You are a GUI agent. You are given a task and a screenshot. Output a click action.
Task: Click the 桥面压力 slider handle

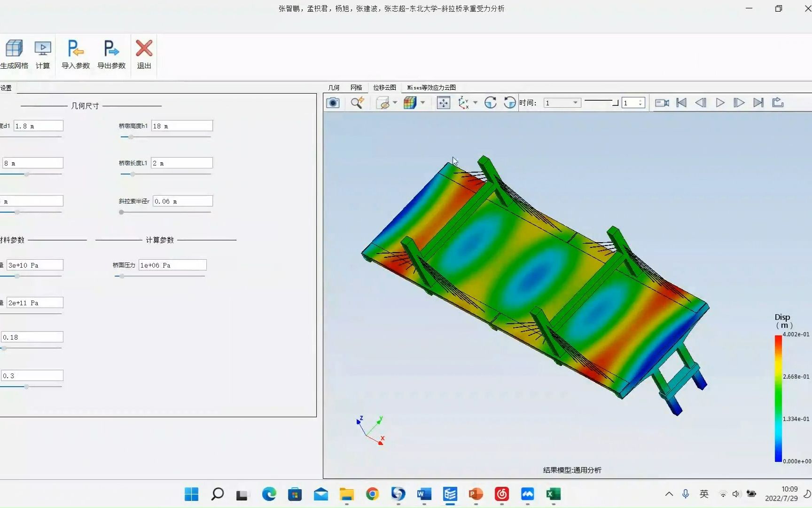coord(122,276)
